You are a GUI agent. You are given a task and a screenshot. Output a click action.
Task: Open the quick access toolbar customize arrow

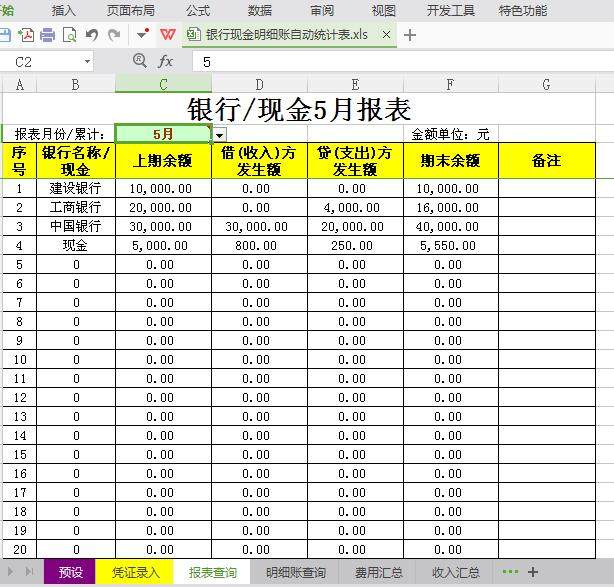click(143, 34)
